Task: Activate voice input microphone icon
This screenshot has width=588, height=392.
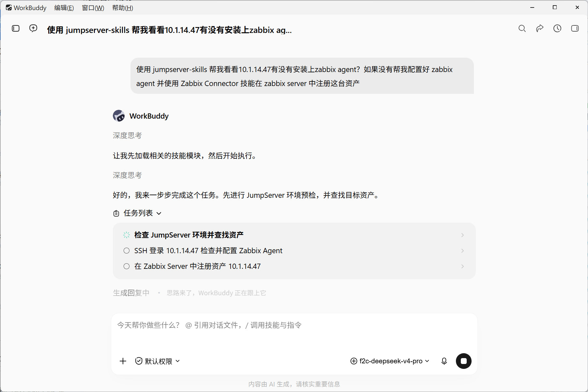Action: (x=444, y=361)
